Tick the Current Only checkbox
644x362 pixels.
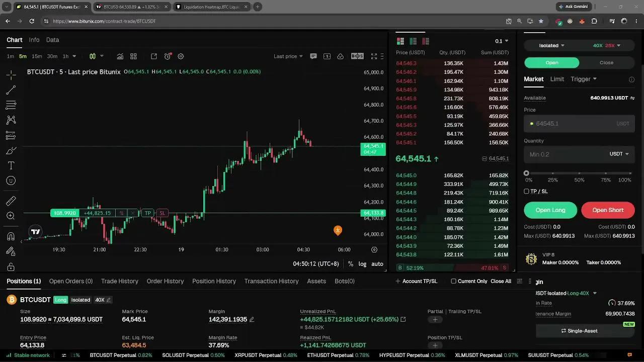point(453,281)
